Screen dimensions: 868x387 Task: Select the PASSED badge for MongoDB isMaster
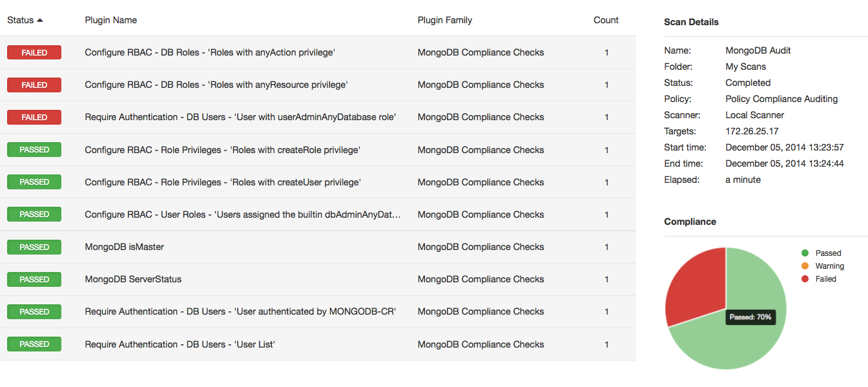pos(34,247)
